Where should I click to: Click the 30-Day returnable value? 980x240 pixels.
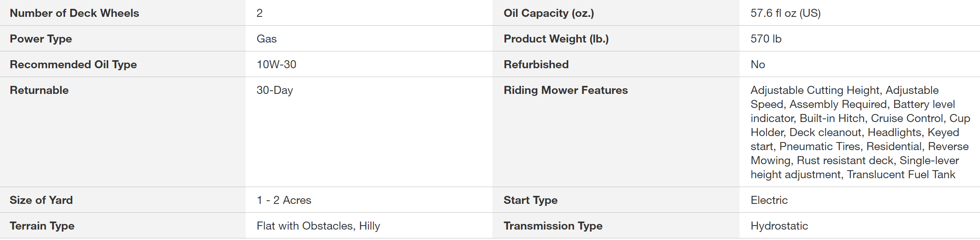(x=274, y=90)
